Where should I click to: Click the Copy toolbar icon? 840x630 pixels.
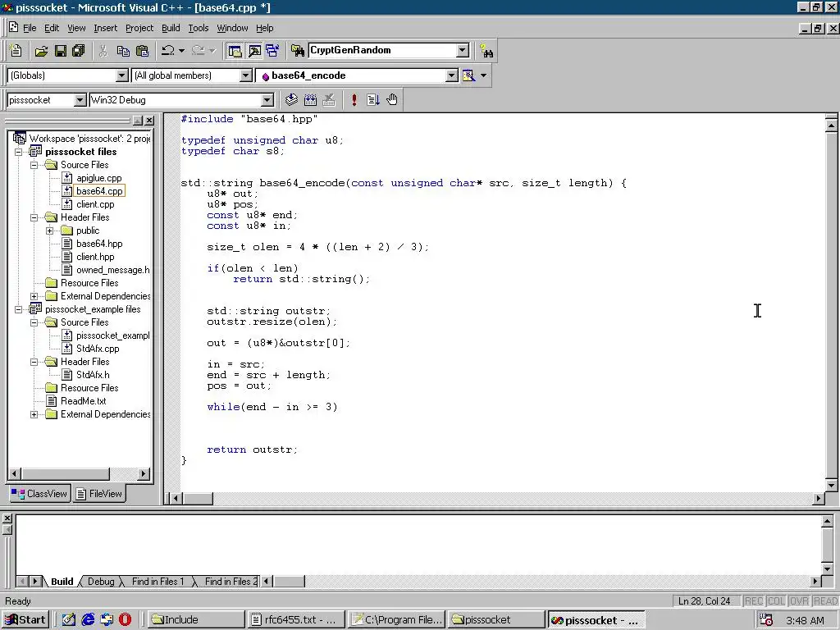pos(123,51)
